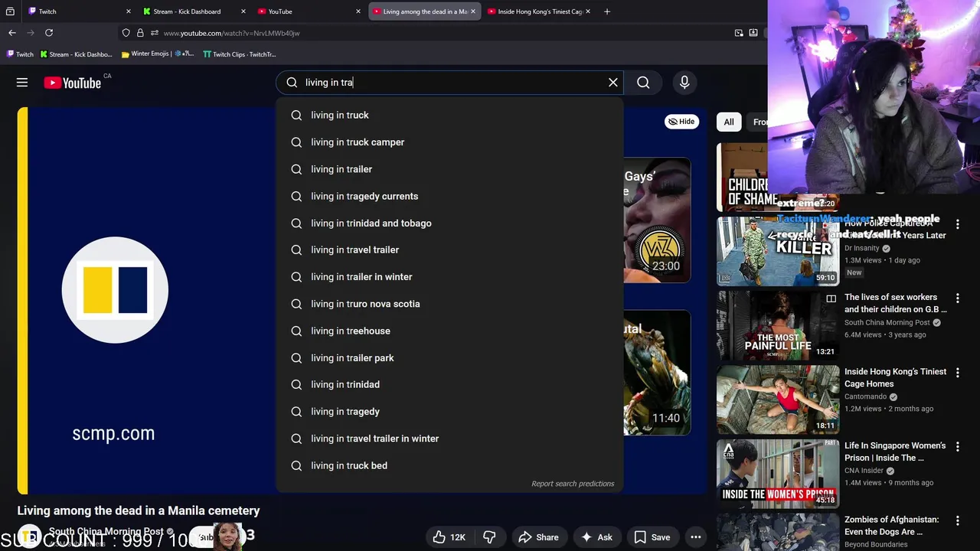Pick 'living in travel trailer in winter' suggestion
This screenshot has height=551, width=980.
tap(449, 439)
